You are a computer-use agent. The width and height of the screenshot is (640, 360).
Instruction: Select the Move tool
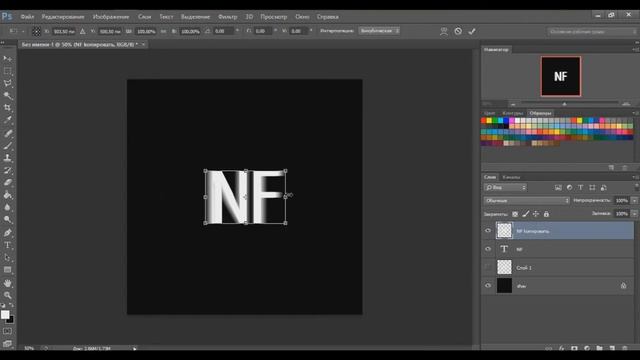(x=7, y=59)
